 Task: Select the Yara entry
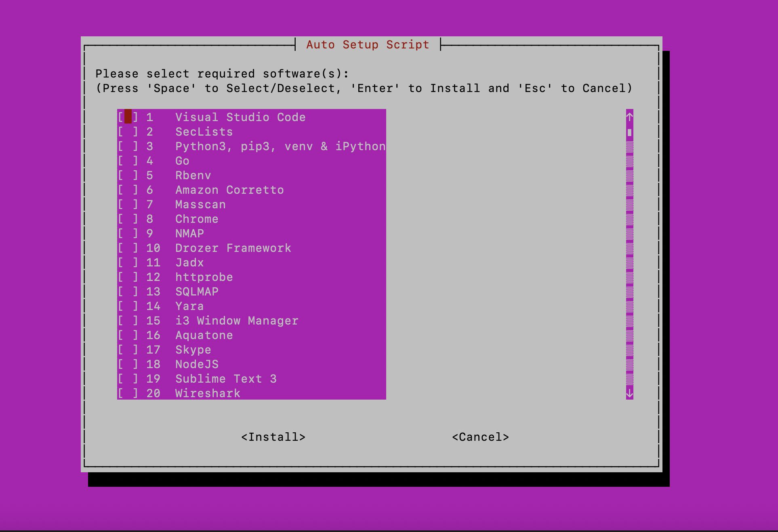(x=251, y=306)
